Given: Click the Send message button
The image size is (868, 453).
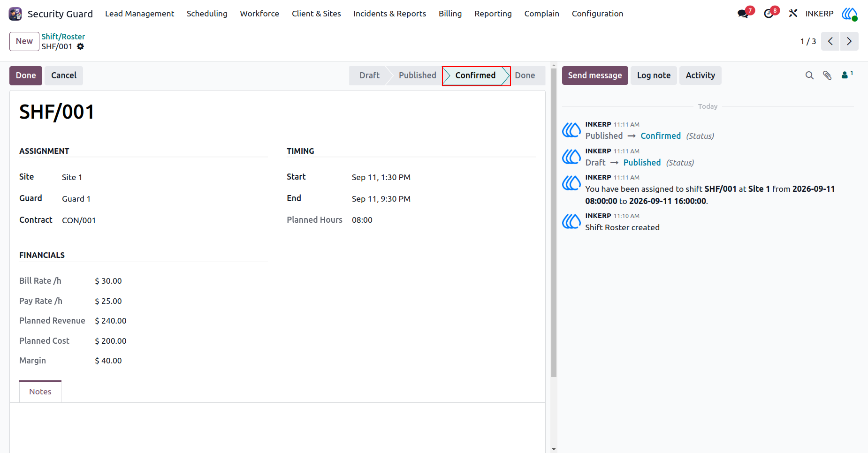Looking at the screenshot, I should pyautogui.click(x=595, y=75).
